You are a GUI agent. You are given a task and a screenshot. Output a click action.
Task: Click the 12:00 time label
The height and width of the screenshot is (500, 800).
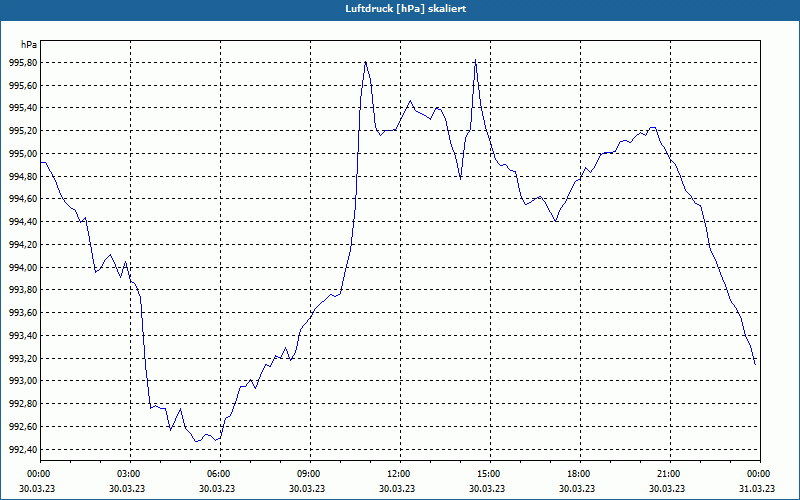(400, 474)
